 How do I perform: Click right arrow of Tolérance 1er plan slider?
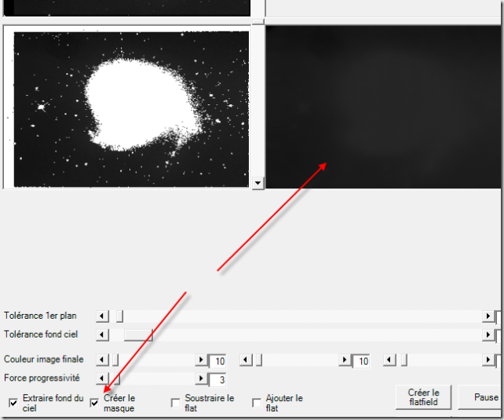[x=488, y=316]
